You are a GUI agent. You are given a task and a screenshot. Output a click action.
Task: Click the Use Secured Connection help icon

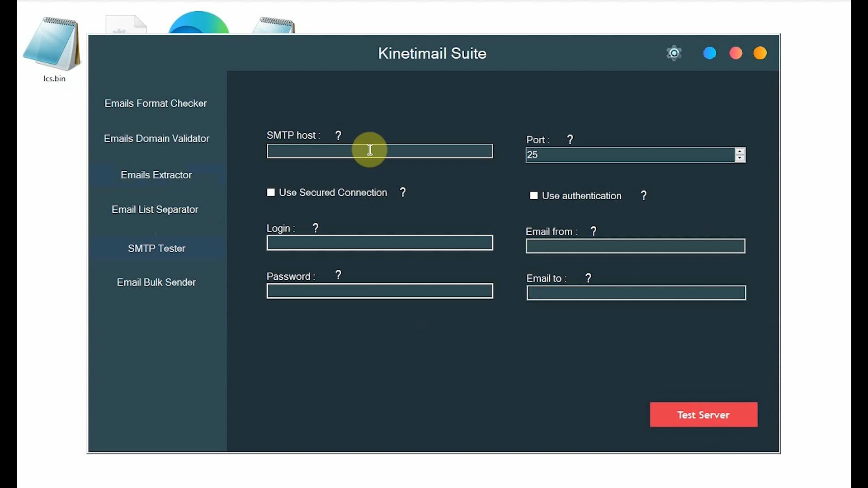point(402,192)
